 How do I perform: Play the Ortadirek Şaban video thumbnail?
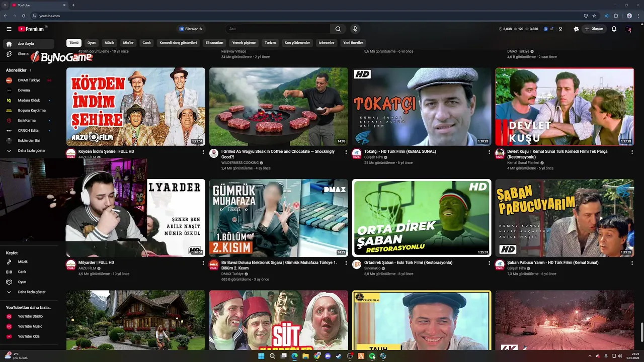tap(422, 218)
